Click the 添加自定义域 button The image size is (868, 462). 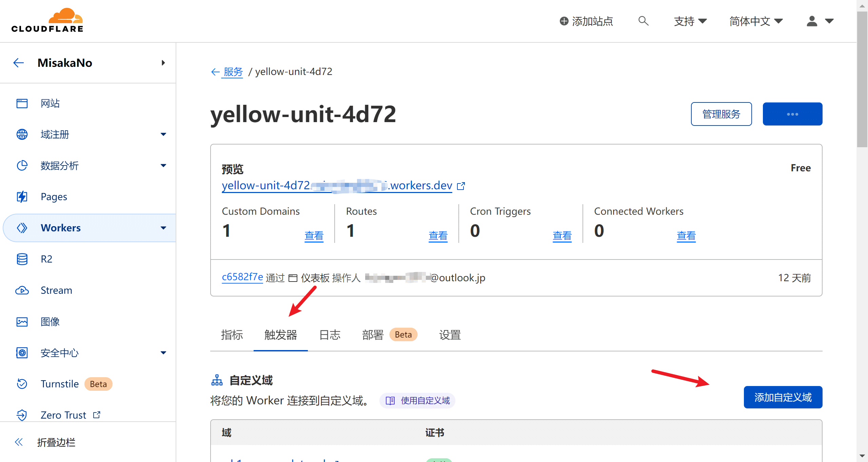(x=783, y=397)
